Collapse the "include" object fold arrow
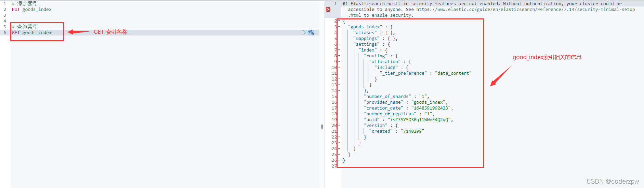Image resolution: width=644 pixels, height=188 pixels. [x=339, y=68]
